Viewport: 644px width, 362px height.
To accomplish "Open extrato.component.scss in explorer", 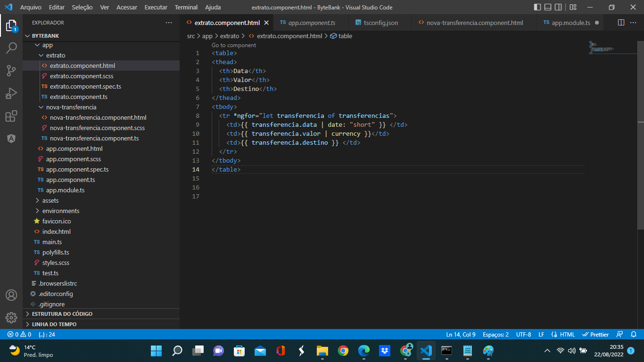I will click(101, 76).
